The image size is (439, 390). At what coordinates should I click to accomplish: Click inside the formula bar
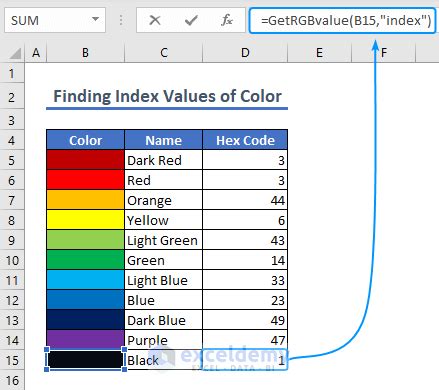342,21
